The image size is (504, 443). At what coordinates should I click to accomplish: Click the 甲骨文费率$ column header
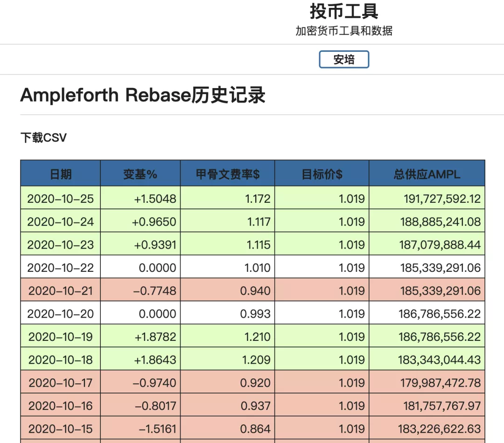point(228,174)
